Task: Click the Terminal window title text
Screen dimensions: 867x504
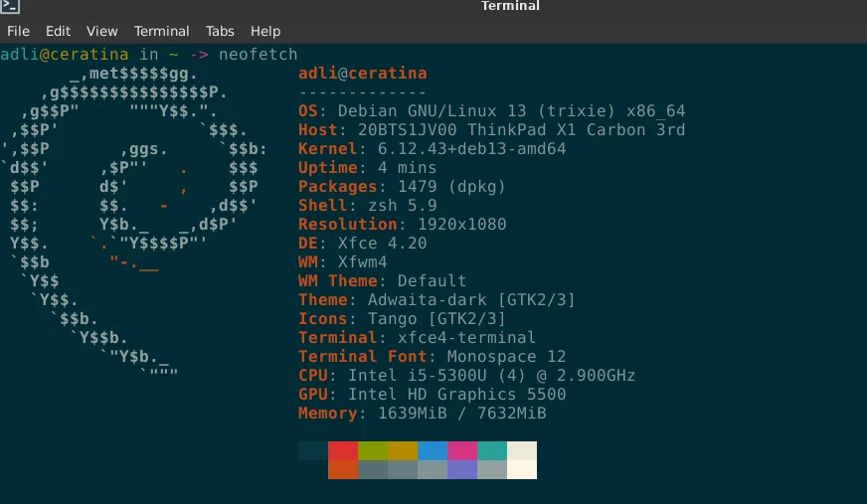Action: point(510,6)
